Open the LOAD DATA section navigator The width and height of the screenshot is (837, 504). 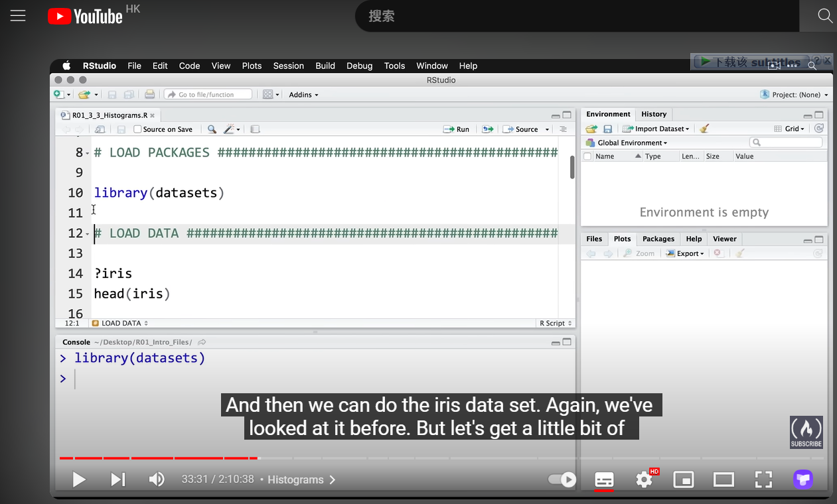click(x=119, y=323)
